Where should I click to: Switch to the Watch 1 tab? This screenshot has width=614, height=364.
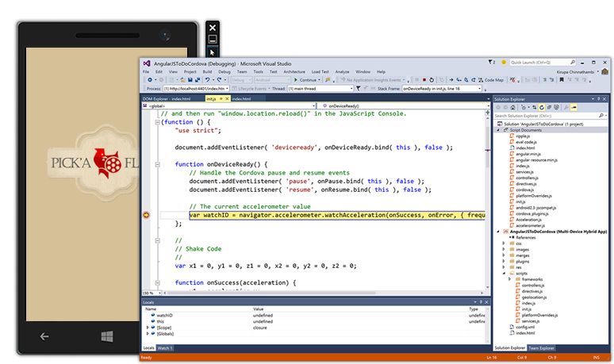coord(165,348)
